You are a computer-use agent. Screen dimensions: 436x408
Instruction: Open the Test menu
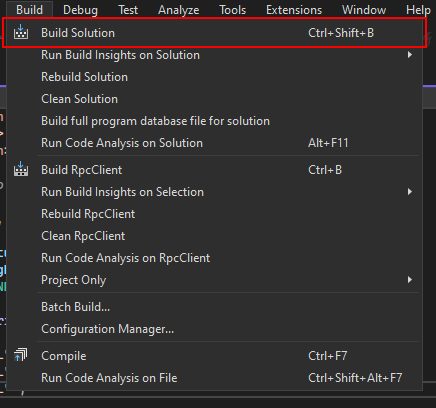[128, 10]
